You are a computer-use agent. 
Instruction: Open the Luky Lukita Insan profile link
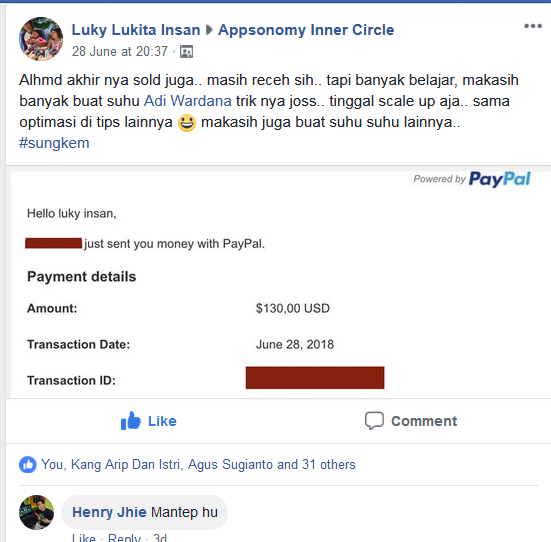(136, 30)
